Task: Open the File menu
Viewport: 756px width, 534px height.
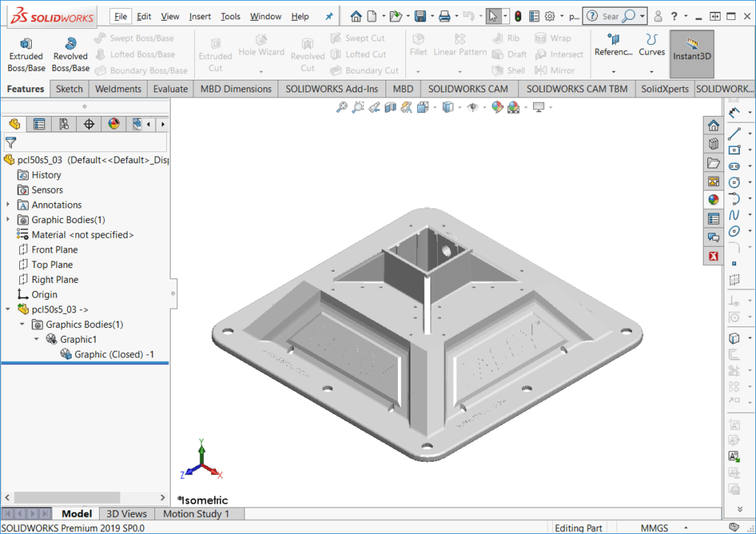Action: 120,16
